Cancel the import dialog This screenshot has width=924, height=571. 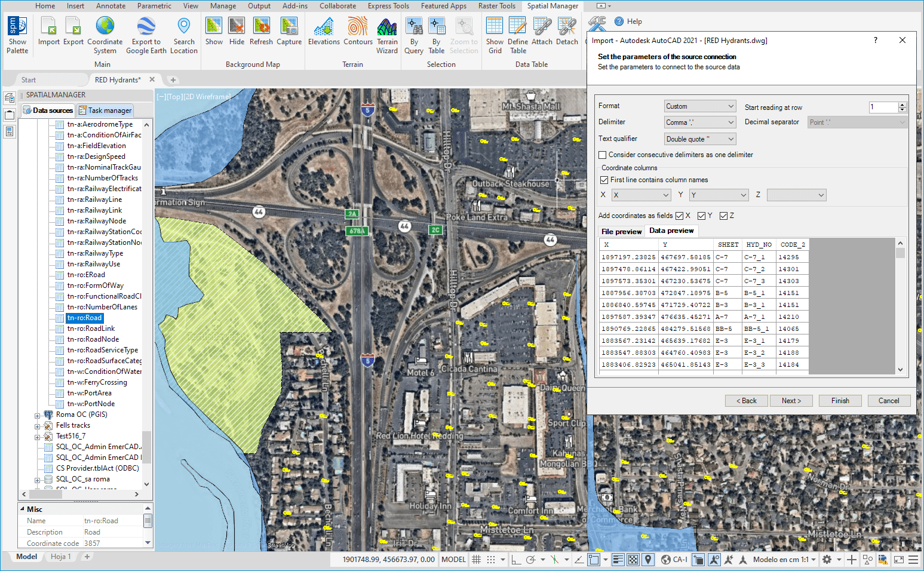[889, 401]
